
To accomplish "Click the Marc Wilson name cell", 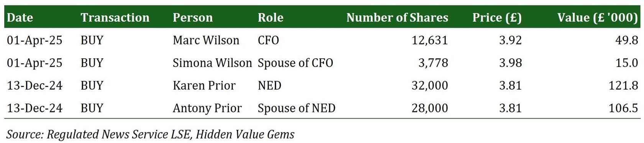I will (x=206, y=40).
